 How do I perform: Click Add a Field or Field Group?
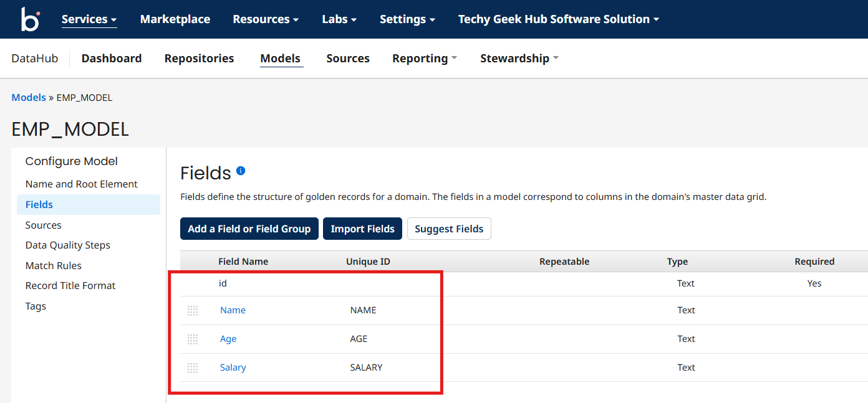[249, 229]
